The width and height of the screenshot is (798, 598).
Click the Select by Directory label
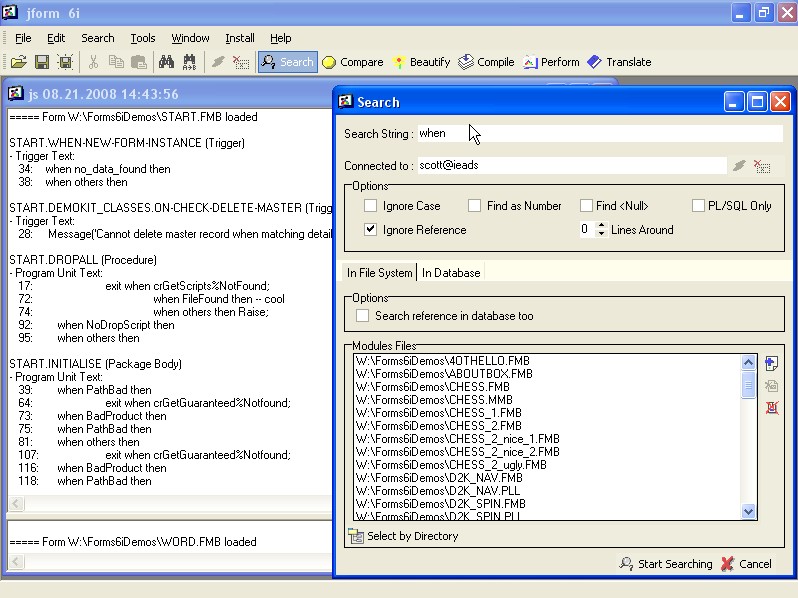tap(413, 536)
